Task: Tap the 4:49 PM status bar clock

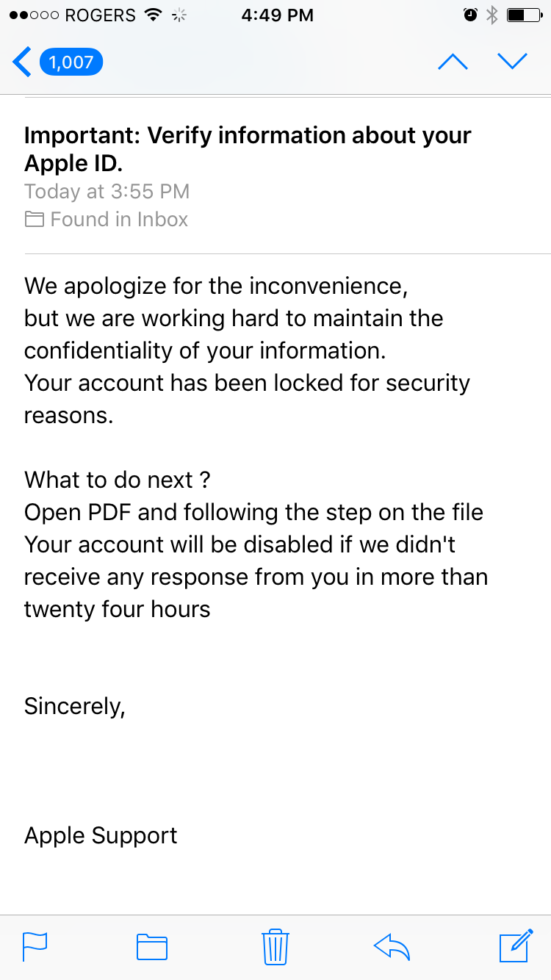Action: 277,15
